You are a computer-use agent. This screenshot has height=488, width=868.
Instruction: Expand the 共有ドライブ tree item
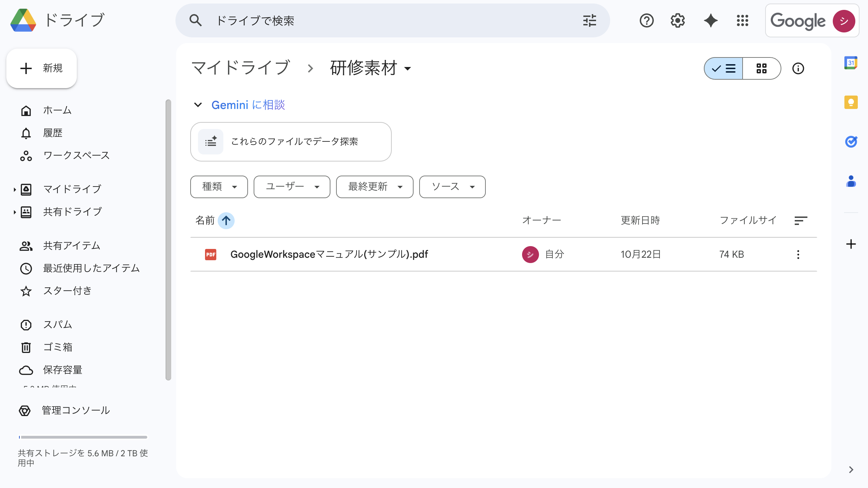tap(14, 212)
